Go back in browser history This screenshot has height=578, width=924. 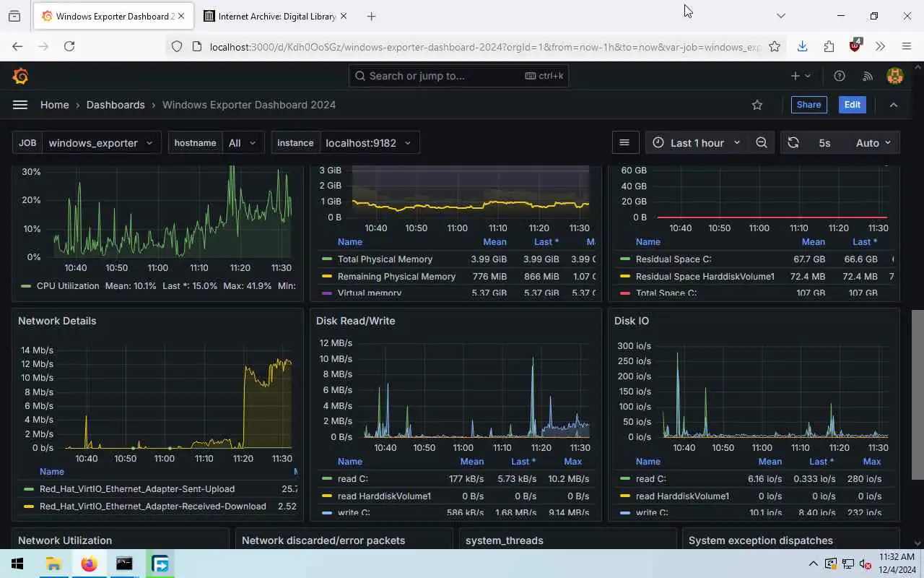[17, 46]
